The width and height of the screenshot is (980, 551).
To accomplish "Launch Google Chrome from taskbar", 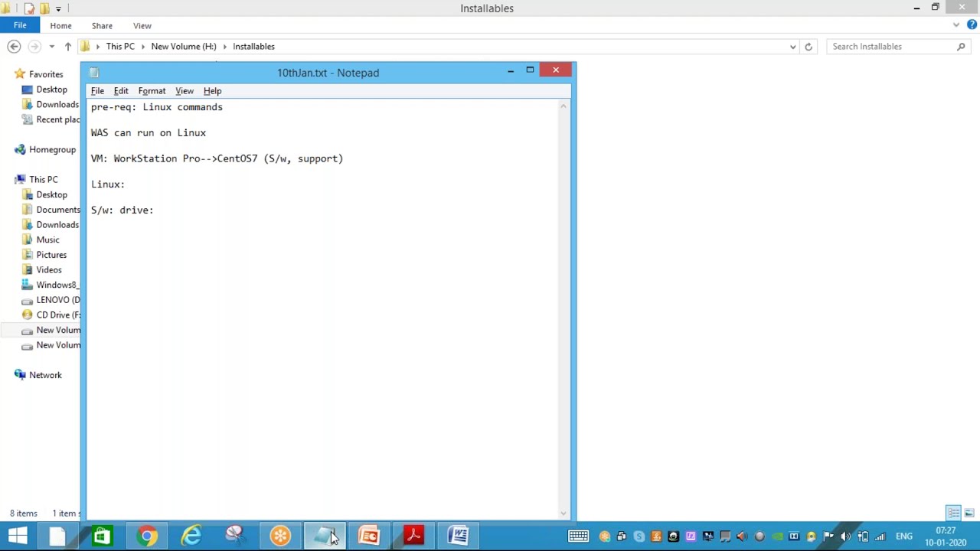I will click(146, 536).
